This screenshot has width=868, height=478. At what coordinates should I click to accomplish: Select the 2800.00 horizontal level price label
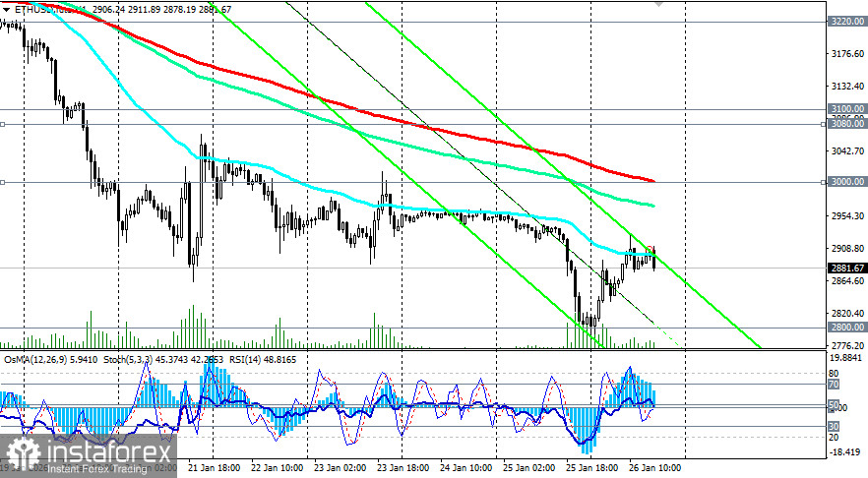pyautogui.click(x=847, y=327)
